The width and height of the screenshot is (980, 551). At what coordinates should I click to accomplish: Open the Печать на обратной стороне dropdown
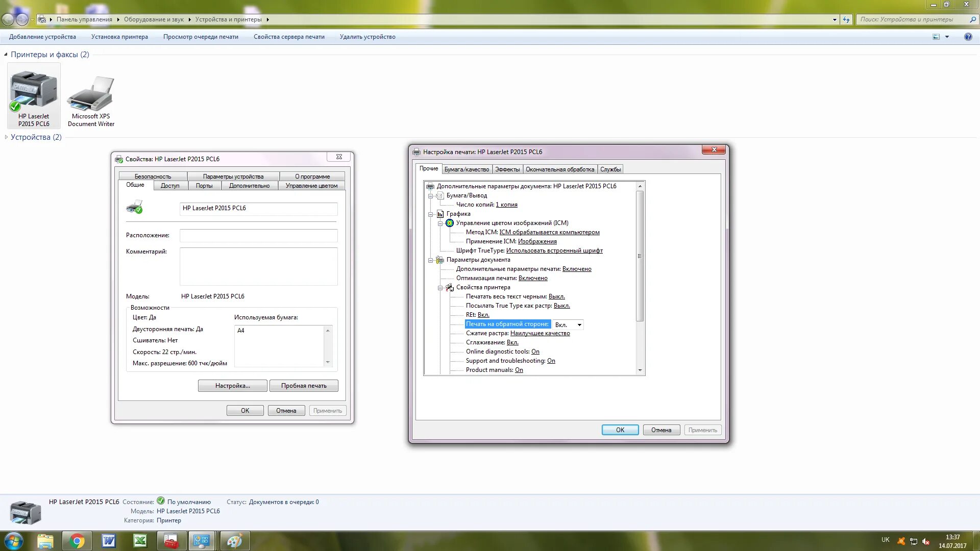coord(579,325)
